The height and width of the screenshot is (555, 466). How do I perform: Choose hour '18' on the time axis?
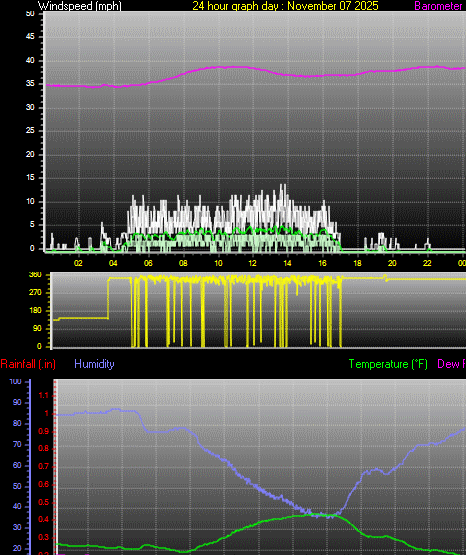point(357,263)
